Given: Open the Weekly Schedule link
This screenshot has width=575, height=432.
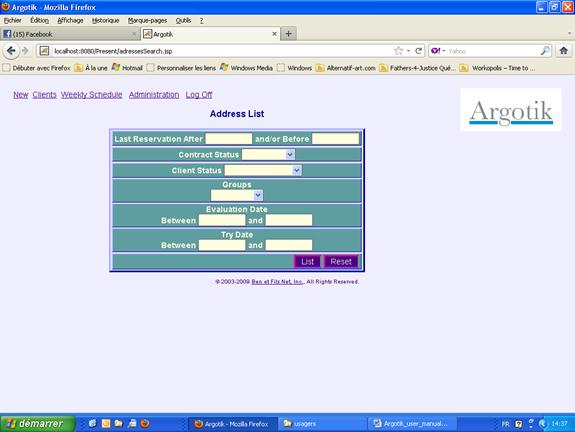Looking at the screenshot, I should click(x=91, y=95).
